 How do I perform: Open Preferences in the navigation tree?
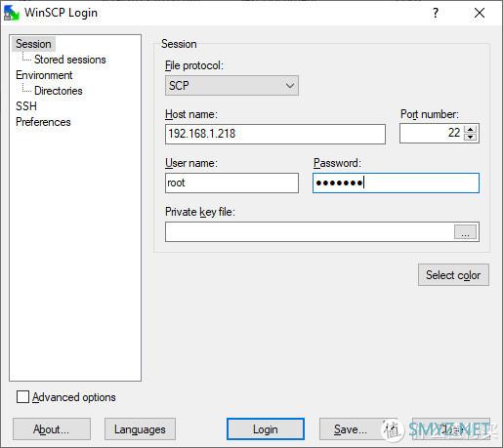pos(43,122)
